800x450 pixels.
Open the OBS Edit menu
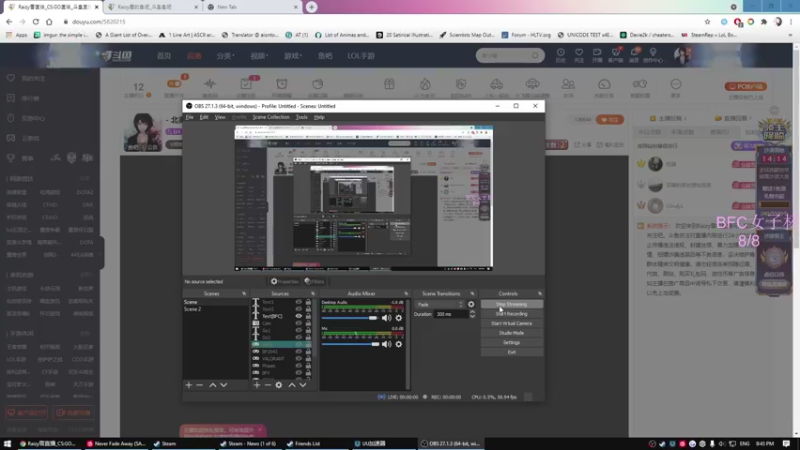point(204,117)
